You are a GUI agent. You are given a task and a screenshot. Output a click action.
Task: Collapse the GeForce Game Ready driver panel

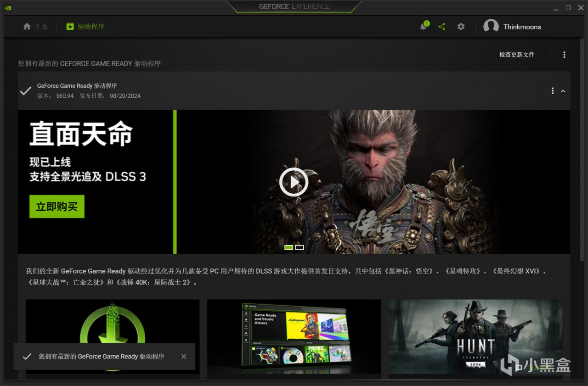pos(563,91)
